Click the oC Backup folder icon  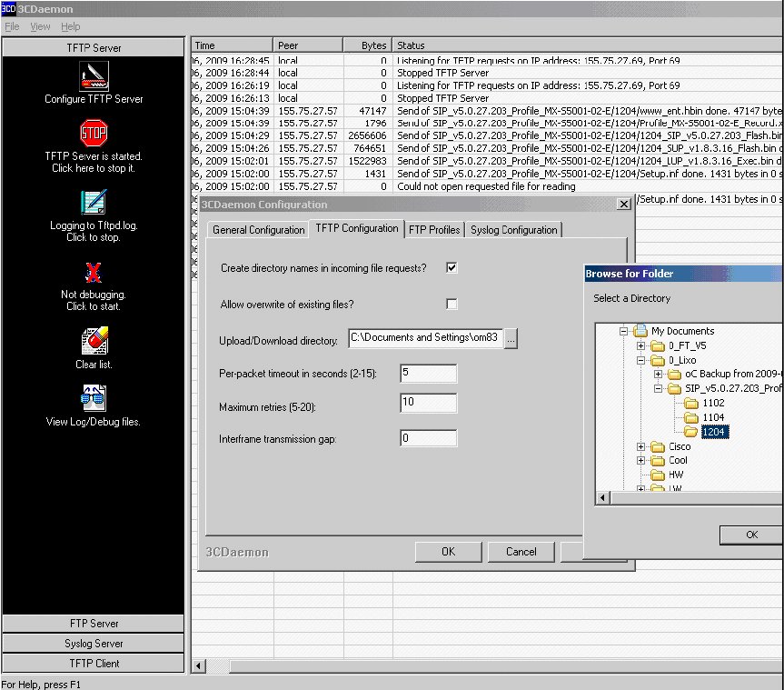pyautogui.click(x=674, y=375)
